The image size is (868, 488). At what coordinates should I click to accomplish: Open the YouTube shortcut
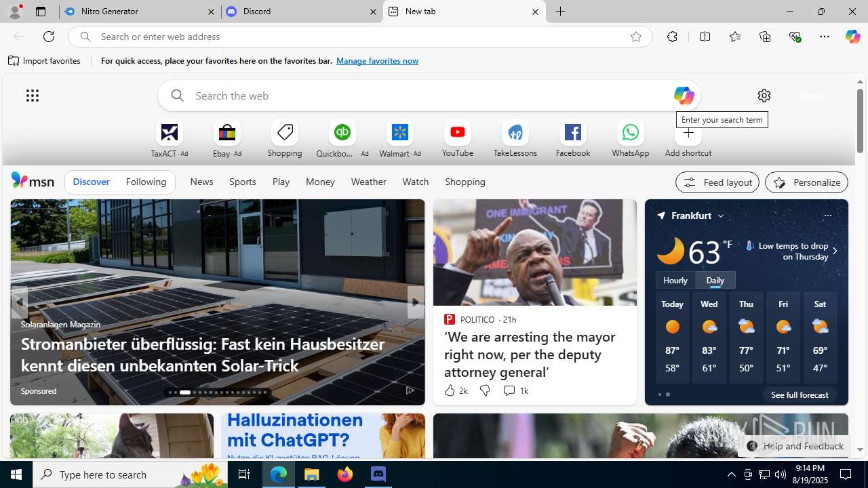[x=458, y=139]
